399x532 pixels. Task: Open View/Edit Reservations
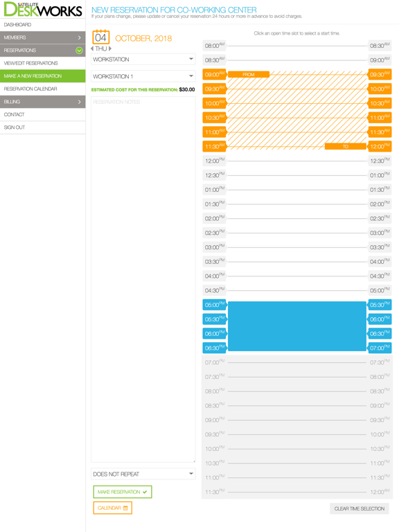[x=43, y=63]
